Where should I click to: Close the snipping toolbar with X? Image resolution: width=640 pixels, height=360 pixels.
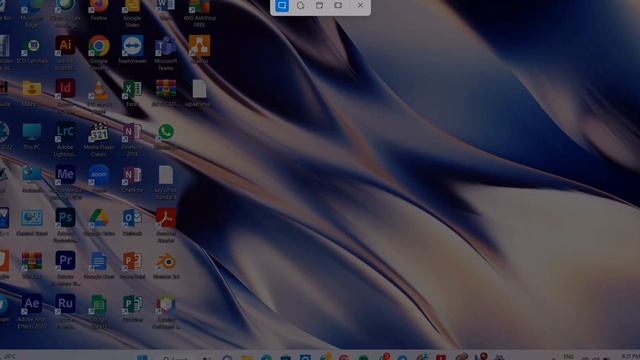[360, 6]
